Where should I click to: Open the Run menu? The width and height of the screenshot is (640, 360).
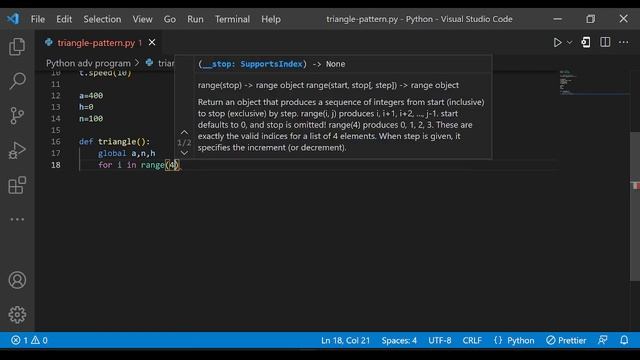[195, 19]
